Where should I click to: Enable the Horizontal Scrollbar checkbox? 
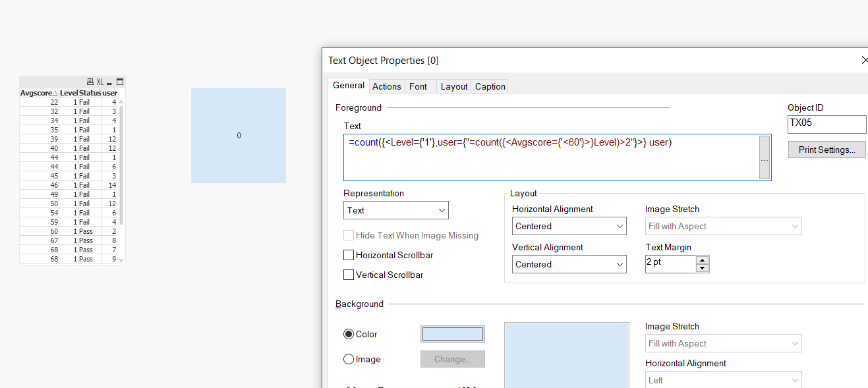349,255
